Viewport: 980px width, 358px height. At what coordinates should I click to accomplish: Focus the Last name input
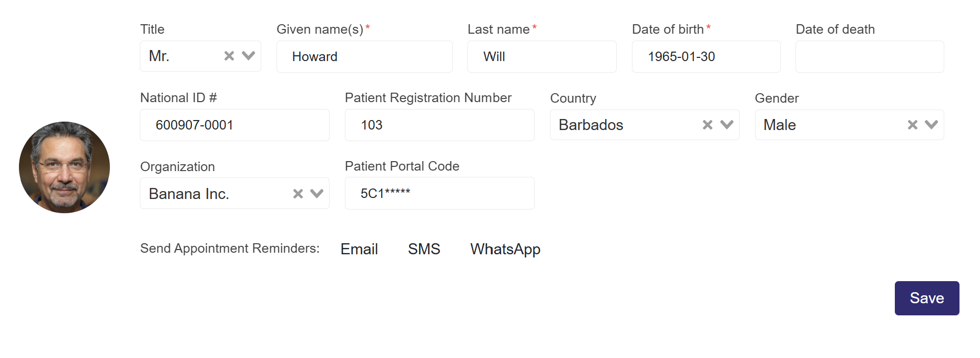coord(542,57)
